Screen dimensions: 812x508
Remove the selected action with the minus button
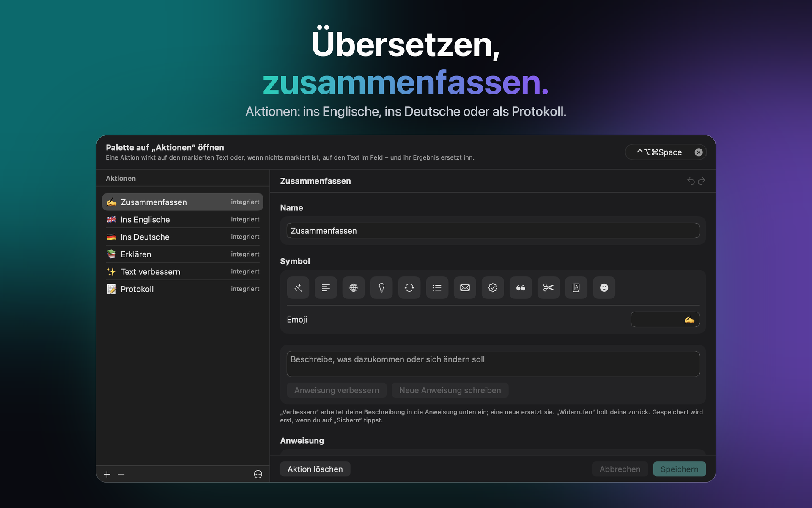121,475
